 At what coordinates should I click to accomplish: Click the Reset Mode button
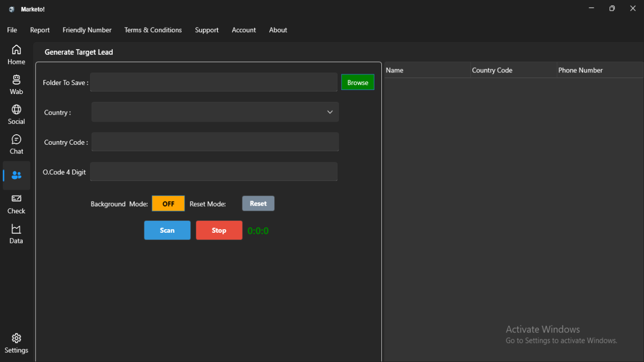pyautogui.click(x=258, y=203)
